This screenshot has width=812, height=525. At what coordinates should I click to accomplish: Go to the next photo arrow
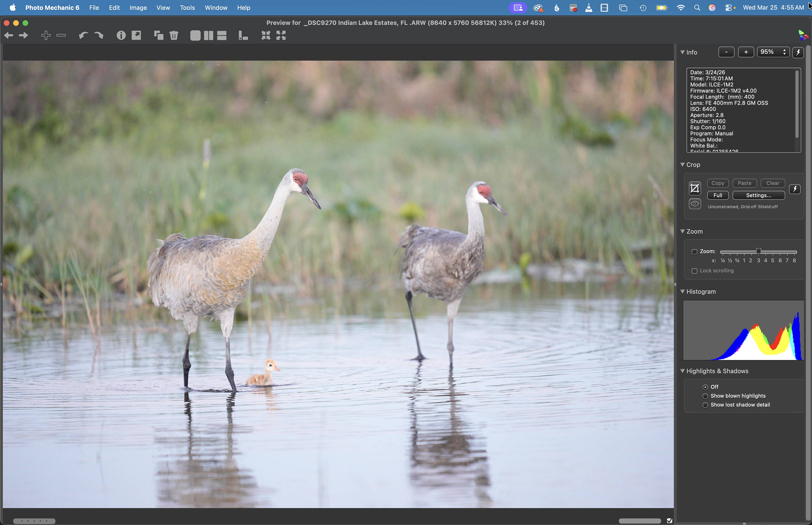coord(24,36)
